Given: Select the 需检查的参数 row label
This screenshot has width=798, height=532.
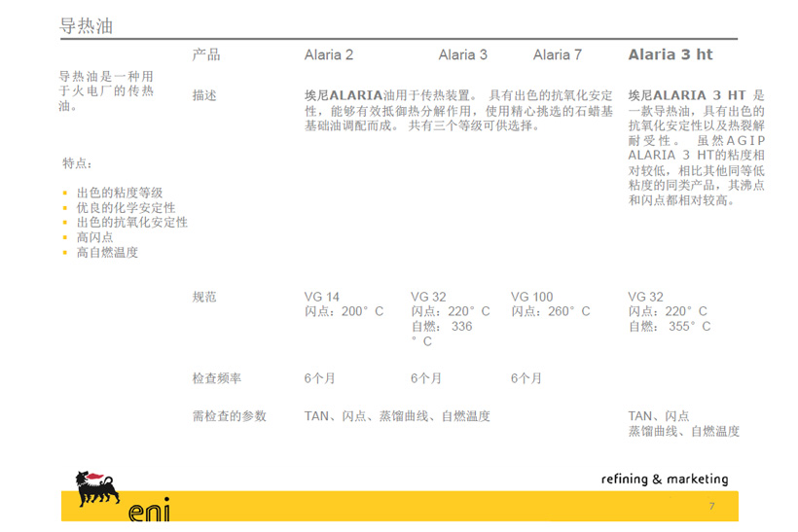Looking at the screenshot, I should [x=229, y=416].
